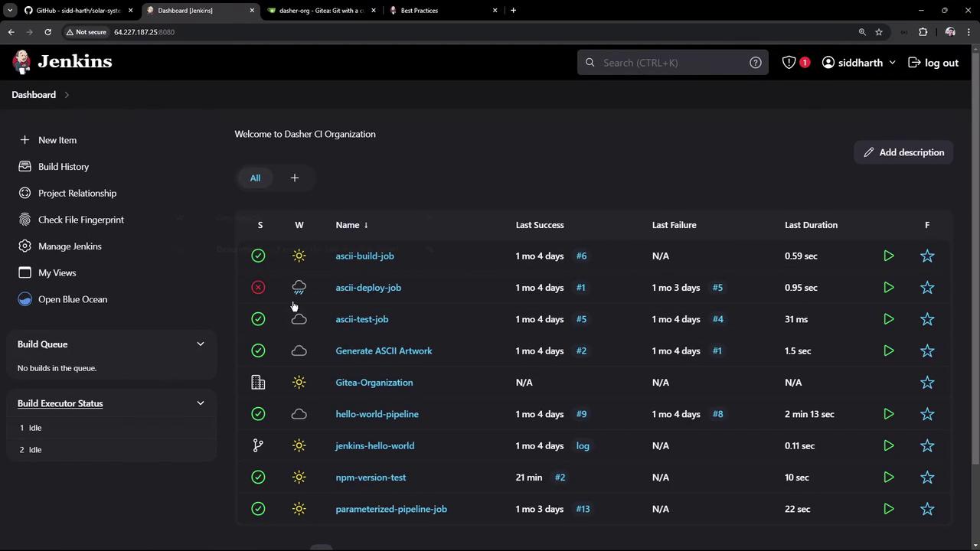Add a new view with plus button
The height and width of the screenshot is (551, 980).
(294, 178)
